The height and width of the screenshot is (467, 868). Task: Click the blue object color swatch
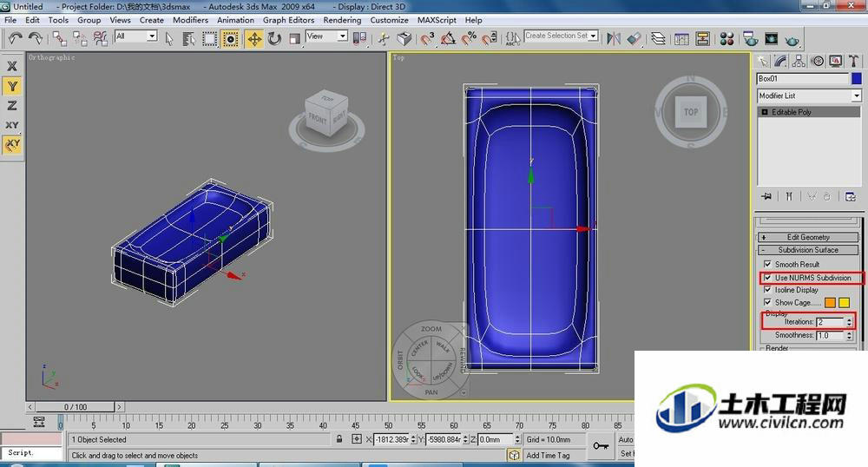click(x=857, y=79)
